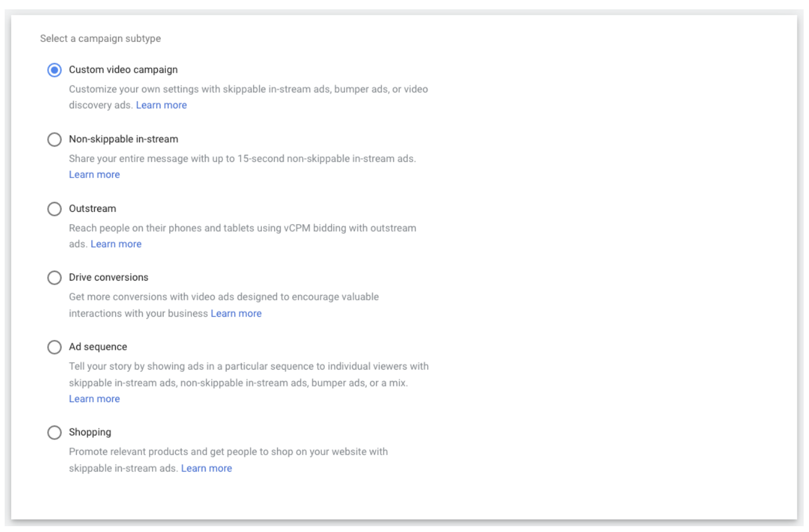
Task: Click the "Custom video campaign" label text
Action: click(123, 70)
